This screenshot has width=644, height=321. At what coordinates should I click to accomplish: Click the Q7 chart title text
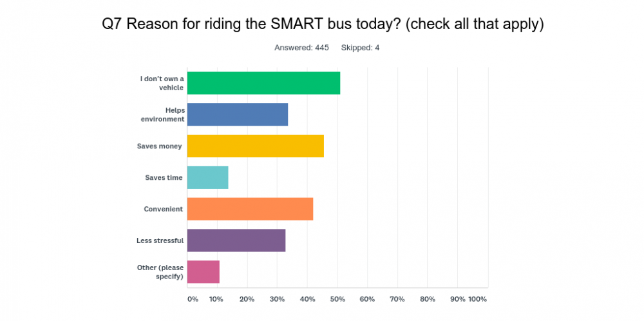[x=323, y=24]
